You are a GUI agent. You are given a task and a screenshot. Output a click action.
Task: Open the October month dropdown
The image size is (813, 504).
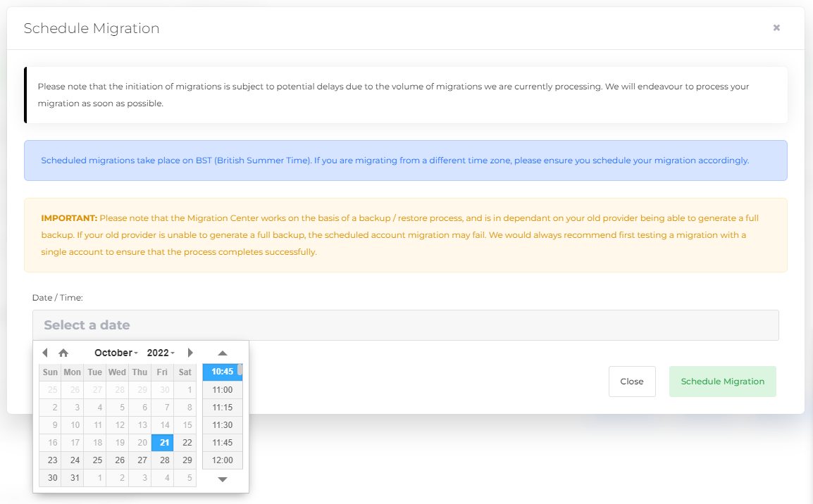click(x=116, y=353)
